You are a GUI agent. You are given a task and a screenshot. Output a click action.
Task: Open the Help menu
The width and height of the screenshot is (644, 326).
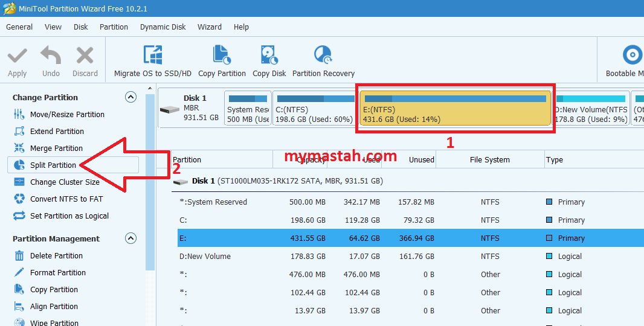coord(241,27)
